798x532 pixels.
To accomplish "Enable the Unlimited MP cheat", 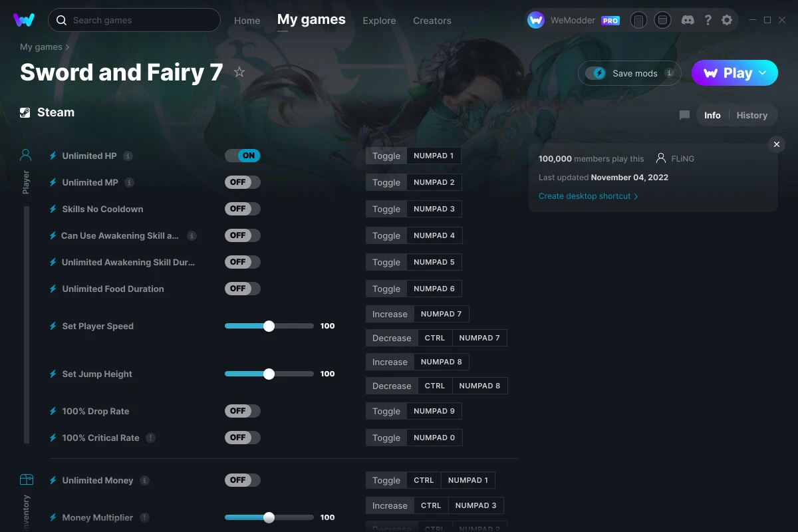I will [242, 182].
